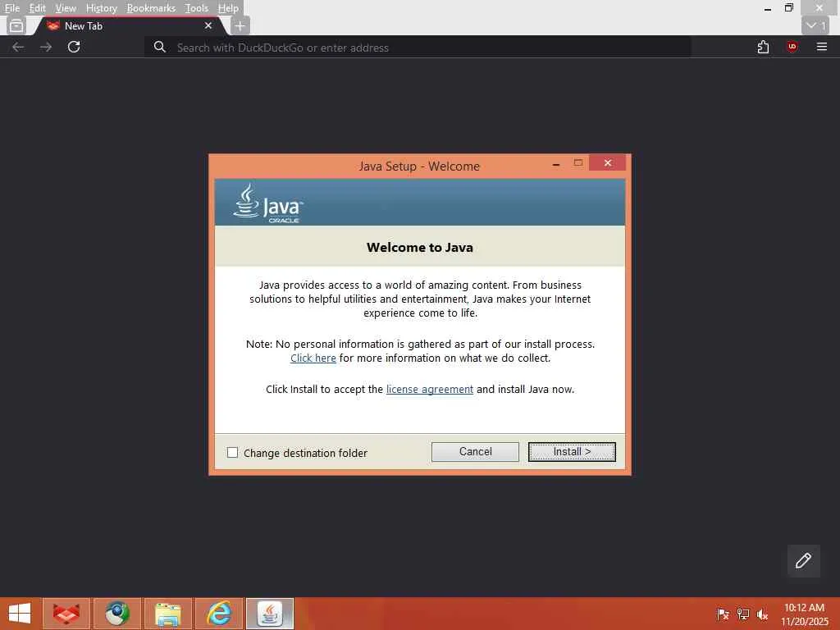Open the red fox browser taskbar icon
840x630 pixels.
[66, 614]
